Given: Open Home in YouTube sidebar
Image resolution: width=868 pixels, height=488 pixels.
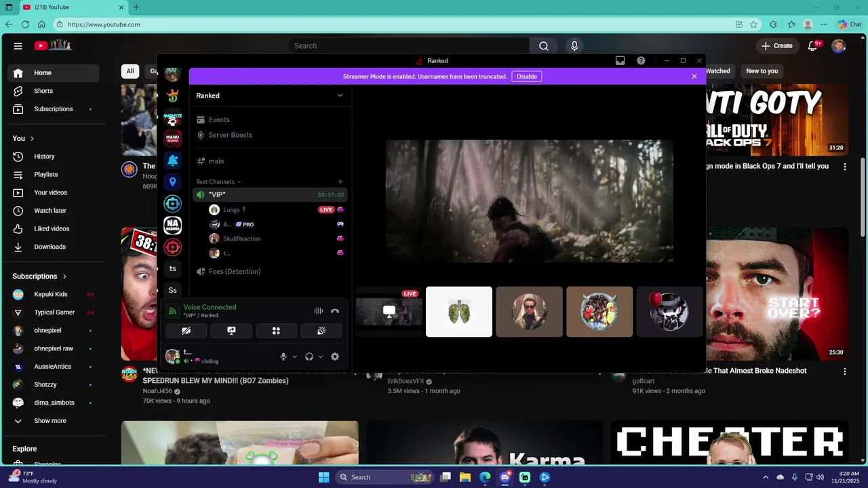Looking at the screenshot, I should (54, 73).
